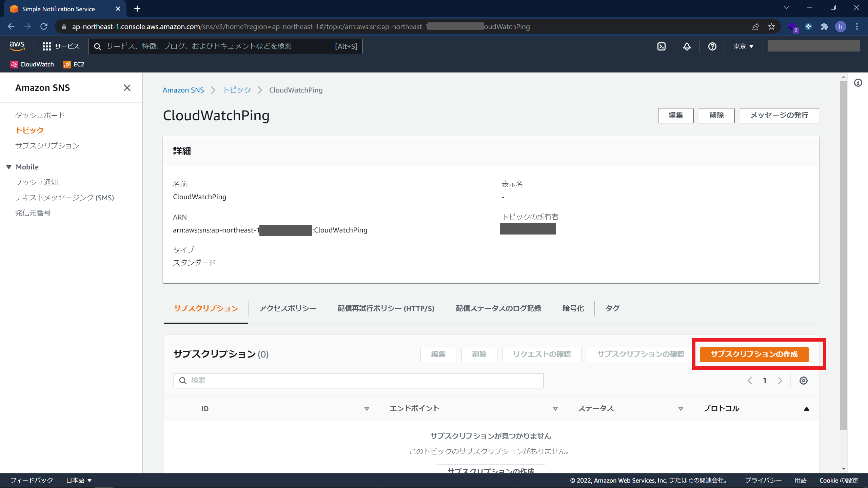Go to next subscriptions page arrow

(780, 381)
